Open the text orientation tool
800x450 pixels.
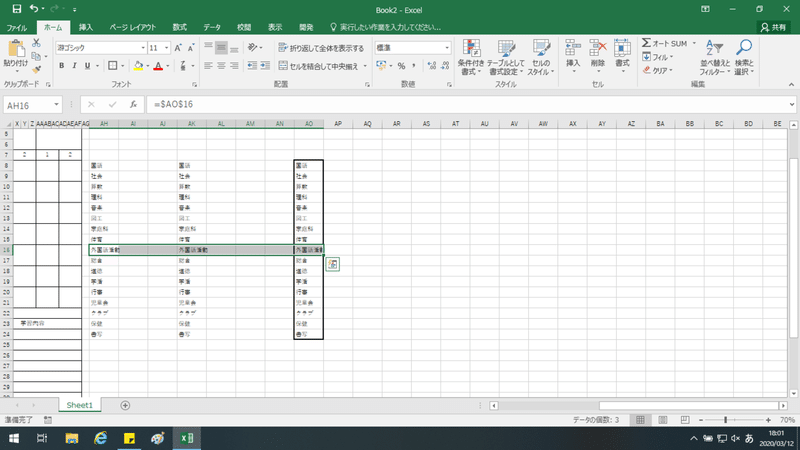[x=254, y=48]
